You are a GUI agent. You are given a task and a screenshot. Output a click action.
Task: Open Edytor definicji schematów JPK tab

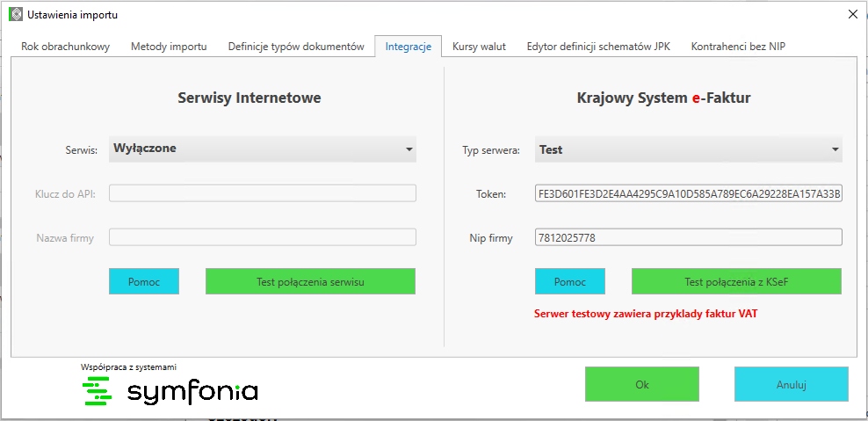point(598,47)
